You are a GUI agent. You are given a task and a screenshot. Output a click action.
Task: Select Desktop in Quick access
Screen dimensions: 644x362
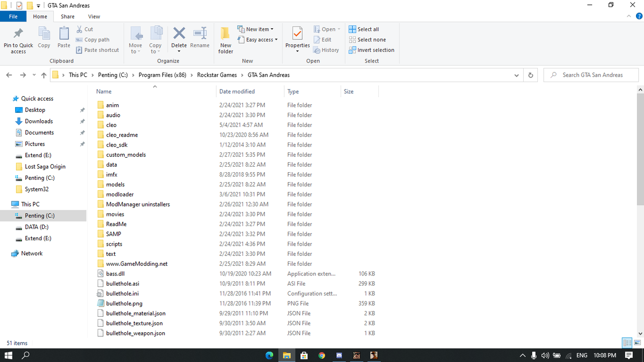click(x=35, y=110)
